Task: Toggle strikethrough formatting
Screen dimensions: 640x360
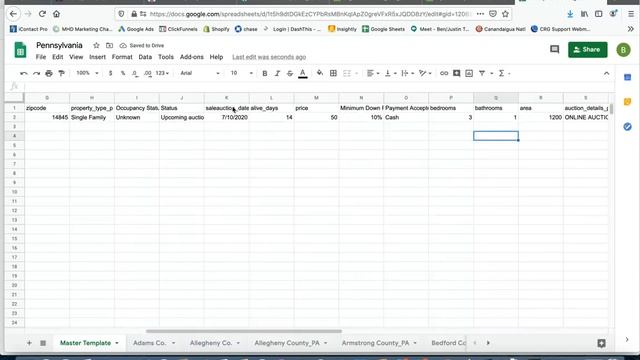Action: [x=290, y=73]
